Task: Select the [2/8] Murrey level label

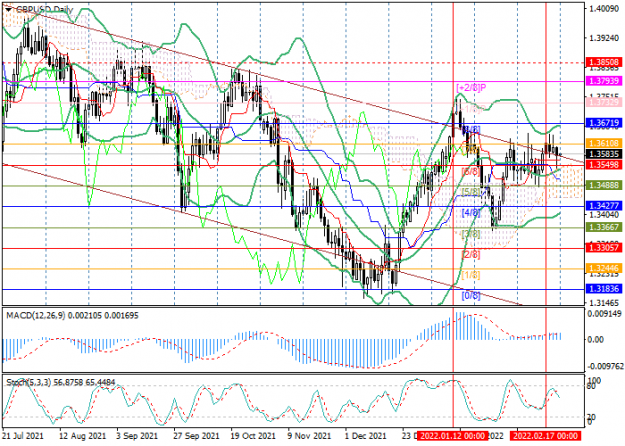Action: [470, 254]
